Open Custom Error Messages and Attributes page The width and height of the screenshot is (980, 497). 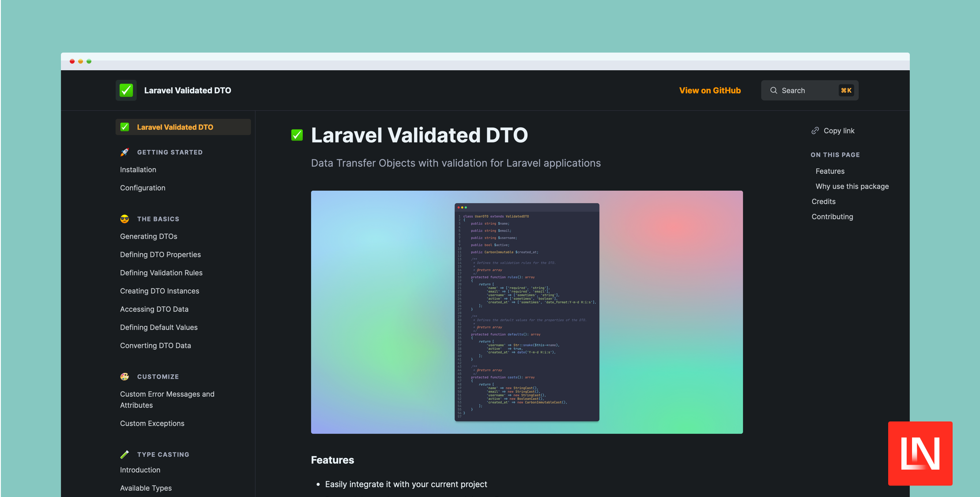click(167, 400)
